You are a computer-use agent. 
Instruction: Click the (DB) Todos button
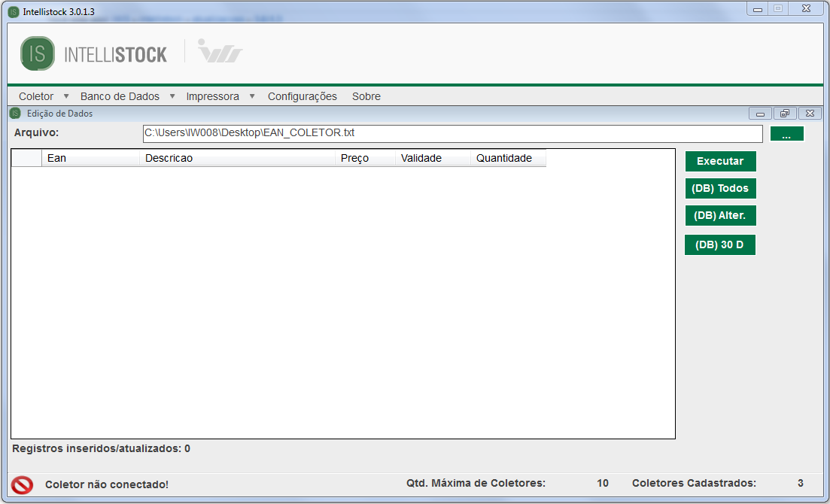pos(720,188)
